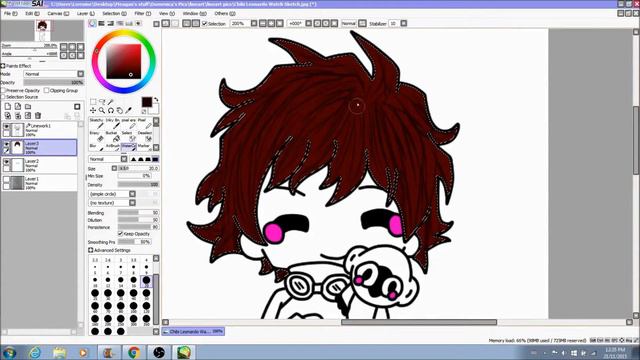
Task: Click the foreground color swatch
Action: pyautogui.click(x=147, y=102)
